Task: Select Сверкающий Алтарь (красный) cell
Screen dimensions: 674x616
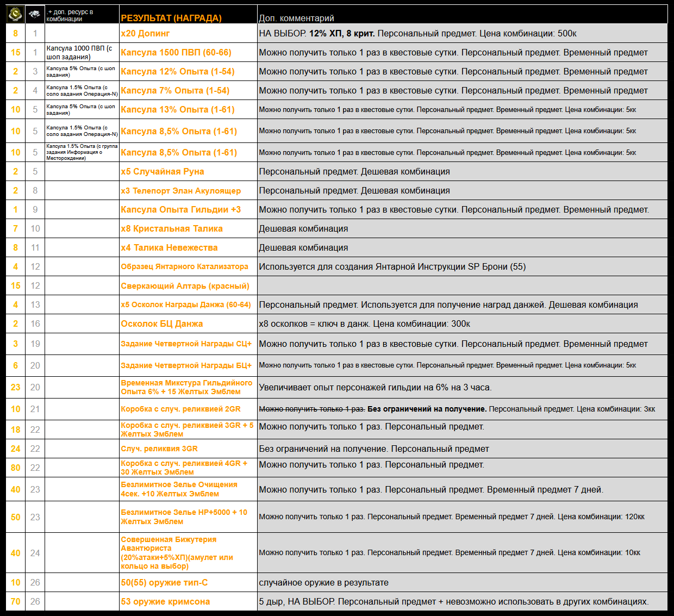Action: 185,285
